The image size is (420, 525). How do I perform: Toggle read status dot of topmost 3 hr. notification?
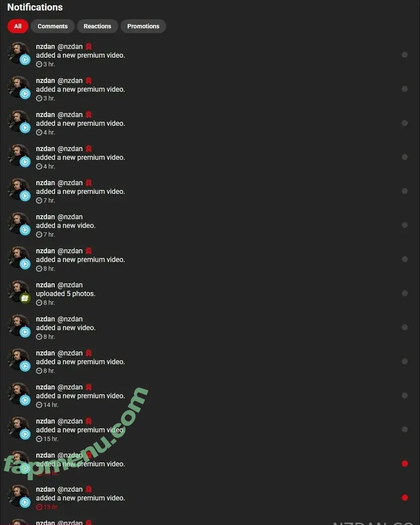(x=404, y=54)
